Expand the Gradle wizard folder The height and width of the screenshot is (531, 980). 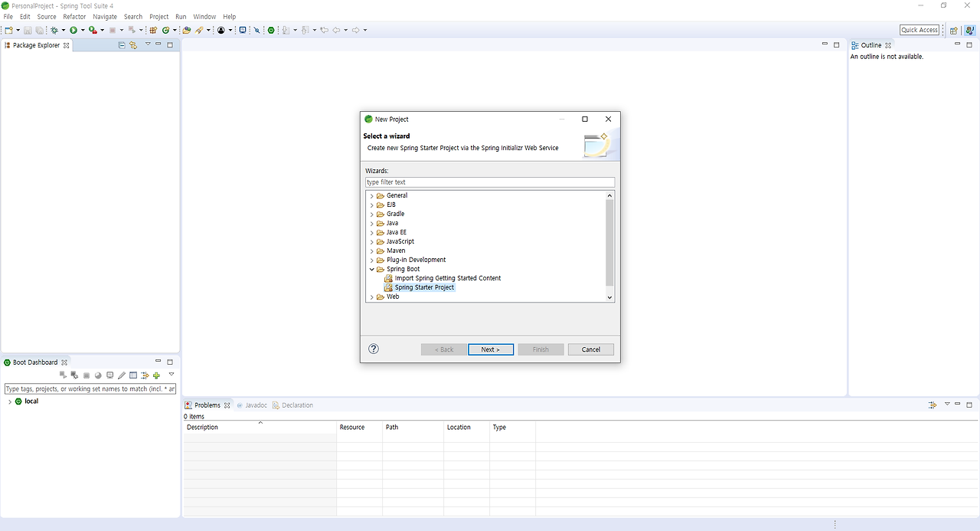372,214
